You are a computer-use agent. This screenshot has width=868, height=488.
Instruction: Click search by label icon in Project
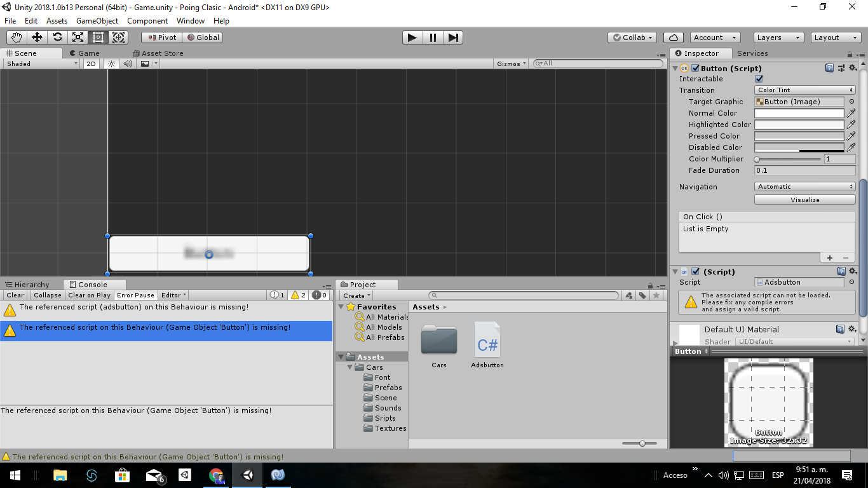[x=643, y=295]
